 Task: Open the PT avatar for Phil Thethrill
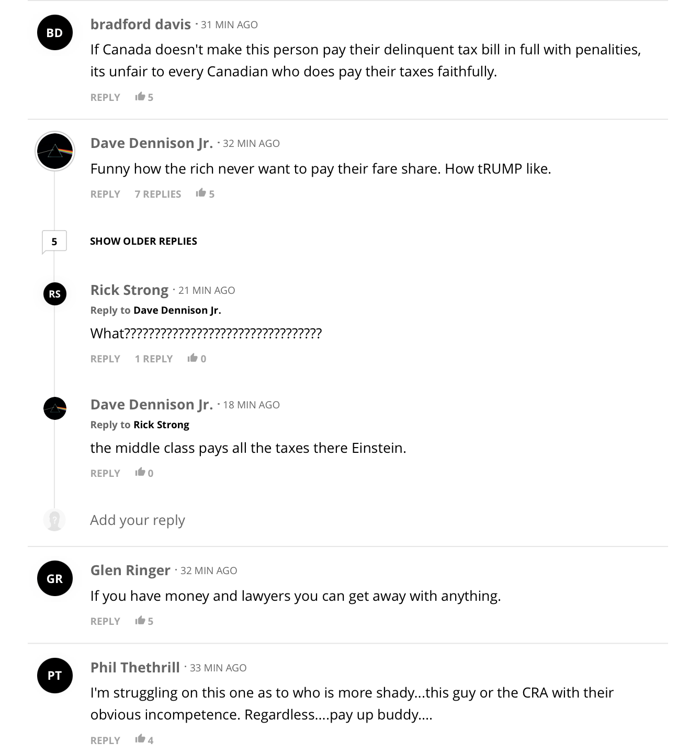click(x=54, y=676)
